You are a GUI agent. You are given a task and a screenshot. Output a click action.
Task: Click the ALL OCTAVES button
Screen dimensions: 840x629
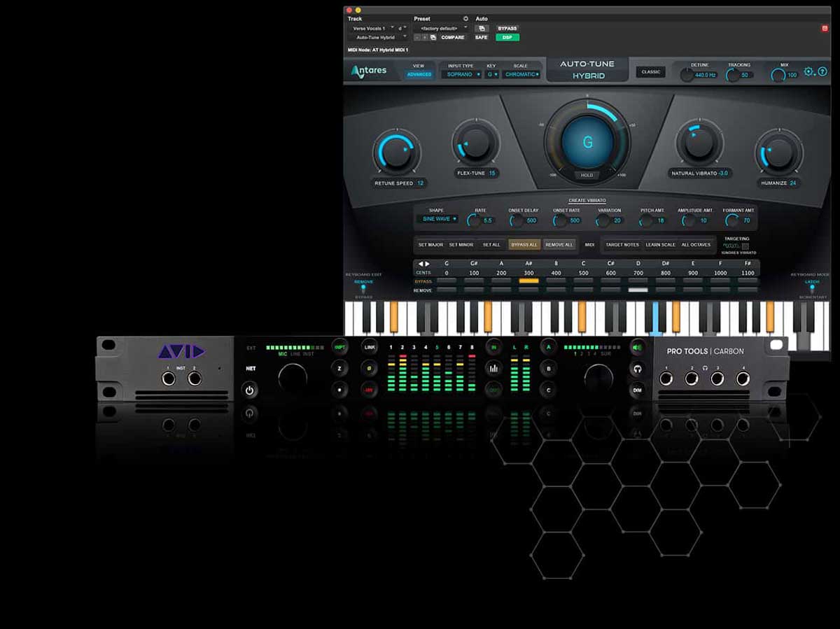click(x=696, y=245)
